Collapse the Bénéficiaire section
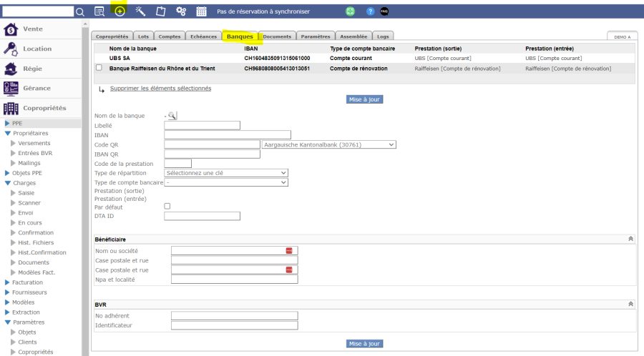644x356 pixels. [630, 239]
